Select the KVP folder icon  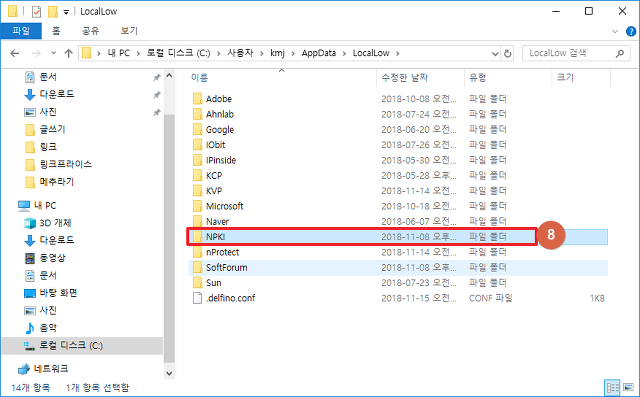click(x=198, y=191)
